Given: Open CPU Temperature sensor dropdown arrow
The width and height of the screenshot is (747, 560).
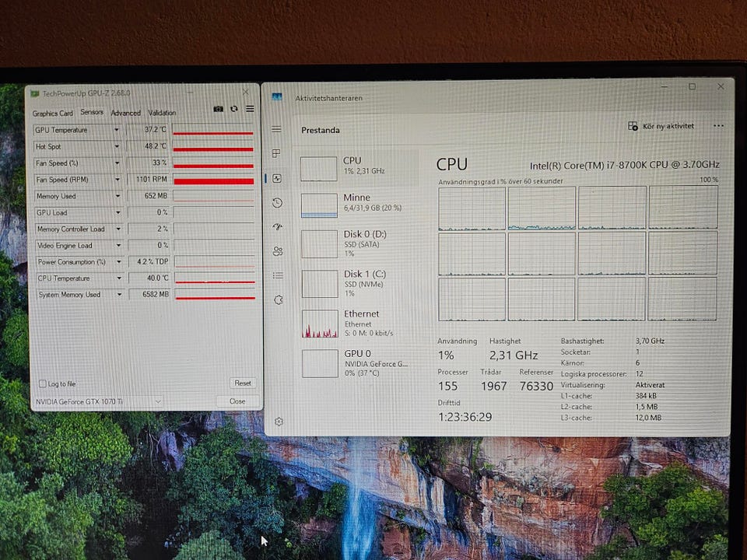Looking at the screenshot, I should 118,278.
